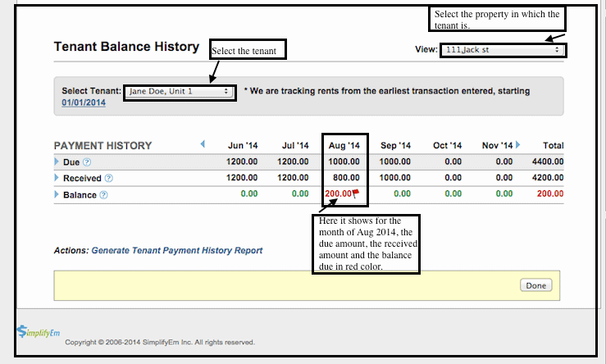Click Generate Tenant Payment History Report
Screen dimensions: 606x364
177,250
